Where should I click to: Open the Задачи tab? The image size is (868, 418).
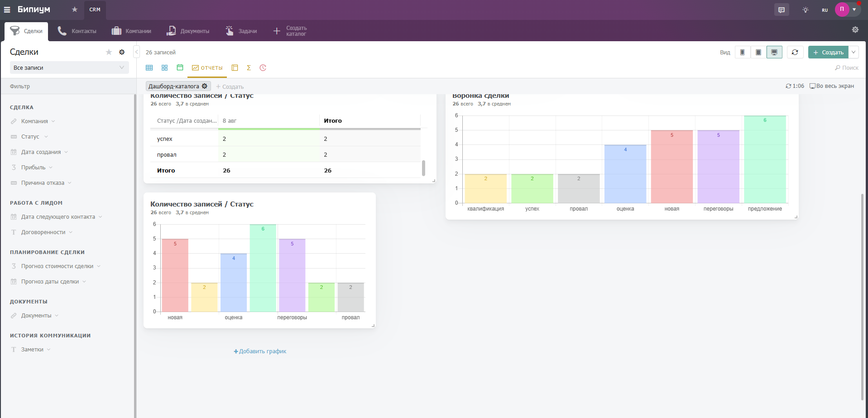click(x=241, y=31)
